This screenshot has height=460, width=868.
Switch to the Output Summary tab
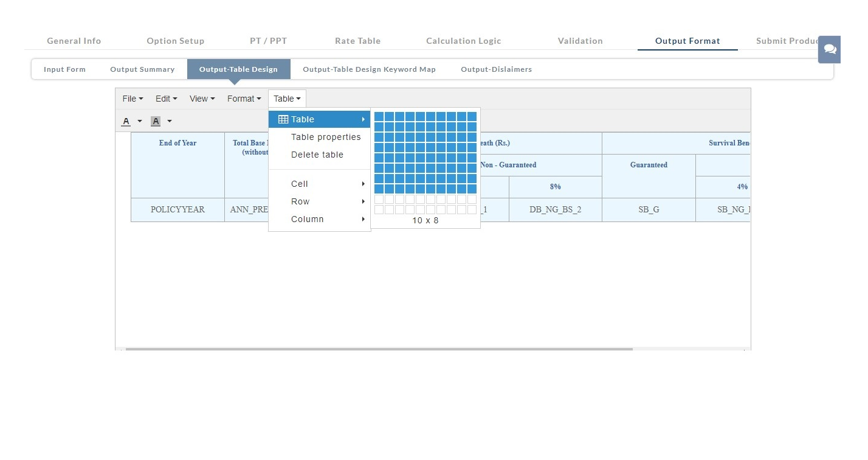coord(142,69)
